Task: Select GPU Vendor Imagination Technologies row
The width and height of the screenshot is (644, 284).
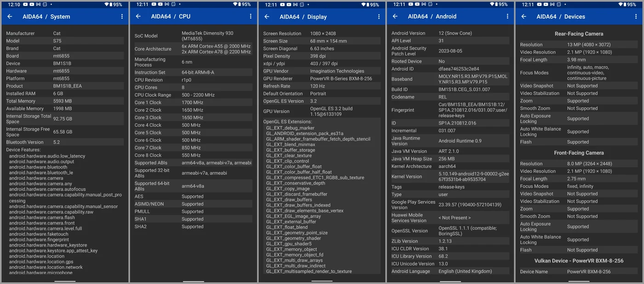Action: click(x=322, y=71)
